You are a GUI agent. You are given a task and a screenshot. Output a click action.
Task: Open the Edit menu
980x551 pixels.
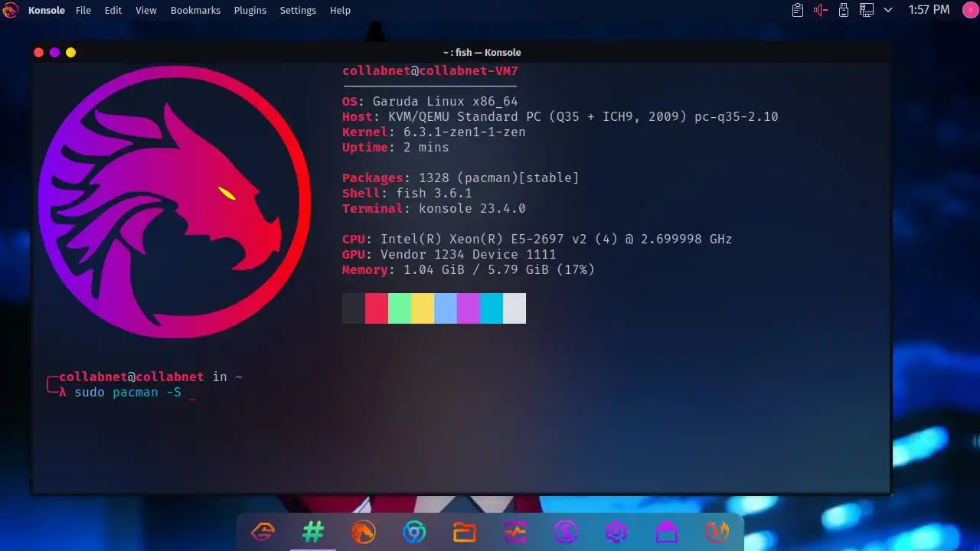pos(113,10)
